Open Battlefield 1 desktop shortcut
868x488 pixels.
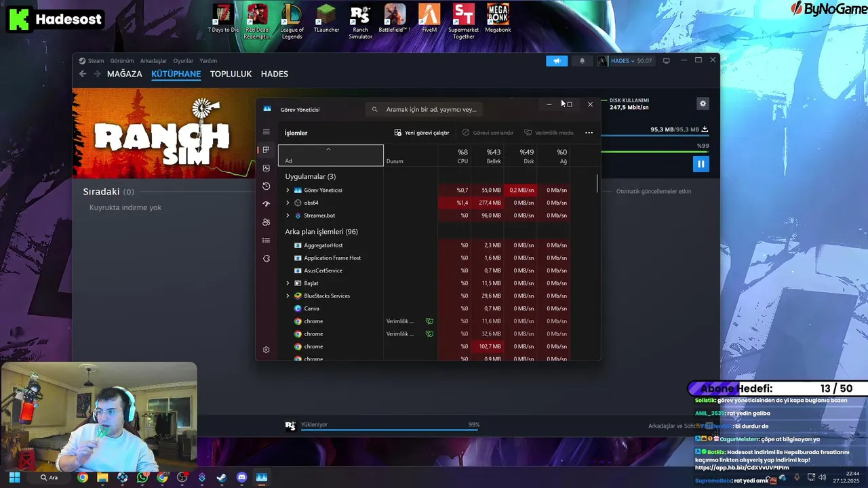click(395, 19)
